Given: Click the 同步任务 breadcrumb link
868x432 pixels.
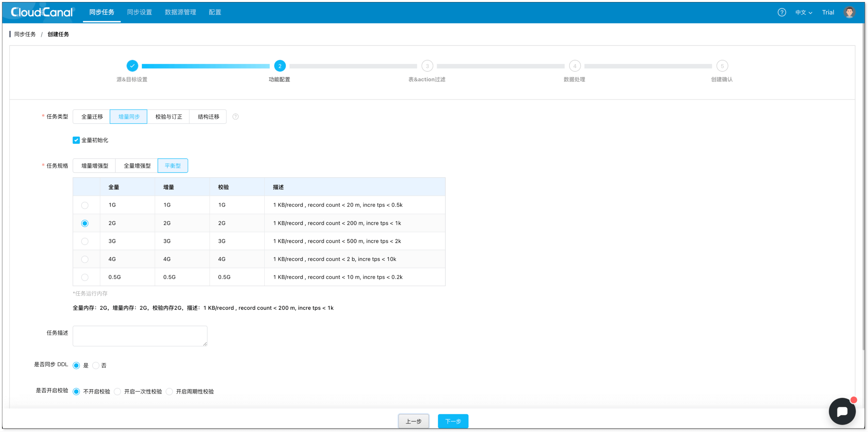Looking at the screenshot, I should tap(25, 34).
